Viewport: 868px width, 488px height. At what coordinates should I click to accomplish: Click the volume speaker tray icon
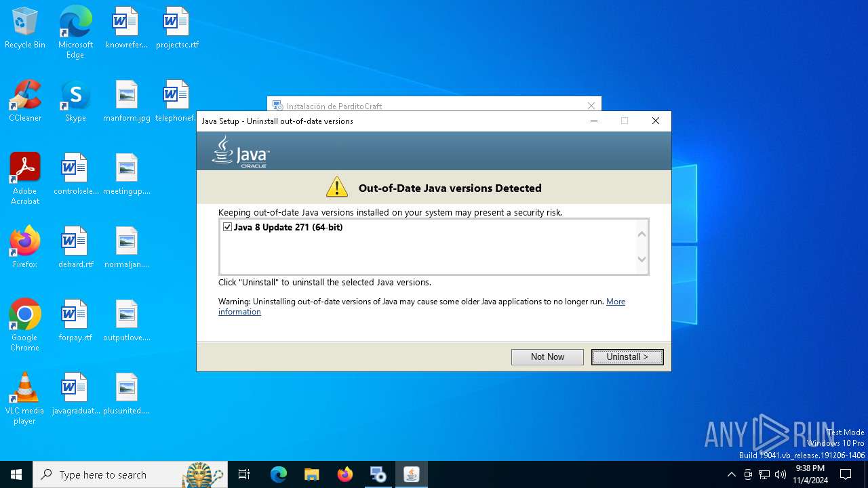pyautogui.click(x=781, y=474)
